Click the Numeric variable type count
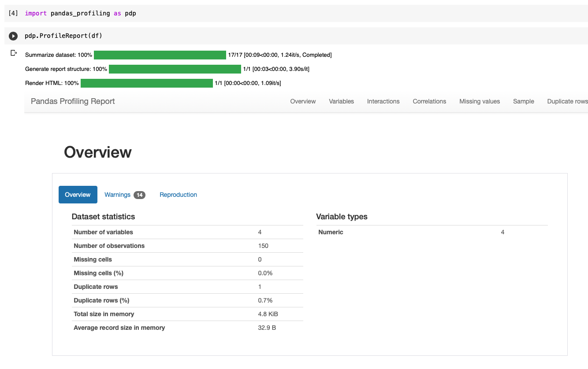 (502, 232)
